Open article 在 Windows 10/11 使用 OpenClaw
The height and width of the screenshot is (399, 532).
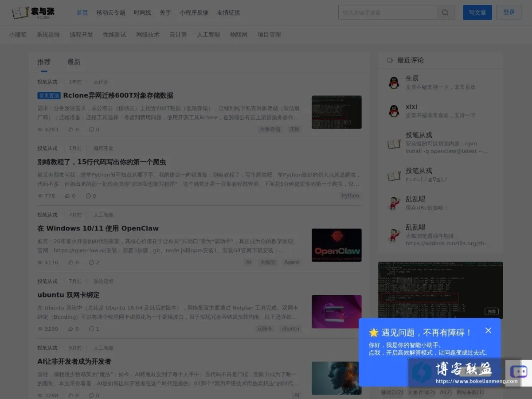click(x=98, y=229)
